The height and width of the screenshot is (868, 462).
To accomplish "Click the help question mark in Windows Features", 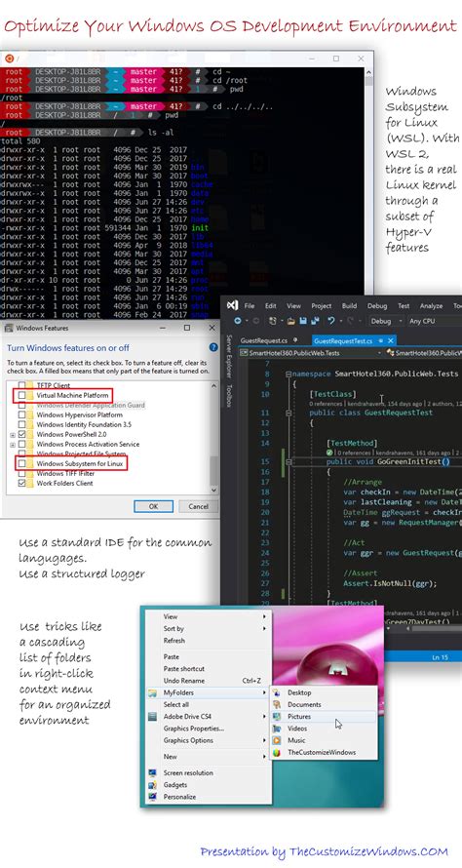I will pyautogui.click(x=213, y=347).
